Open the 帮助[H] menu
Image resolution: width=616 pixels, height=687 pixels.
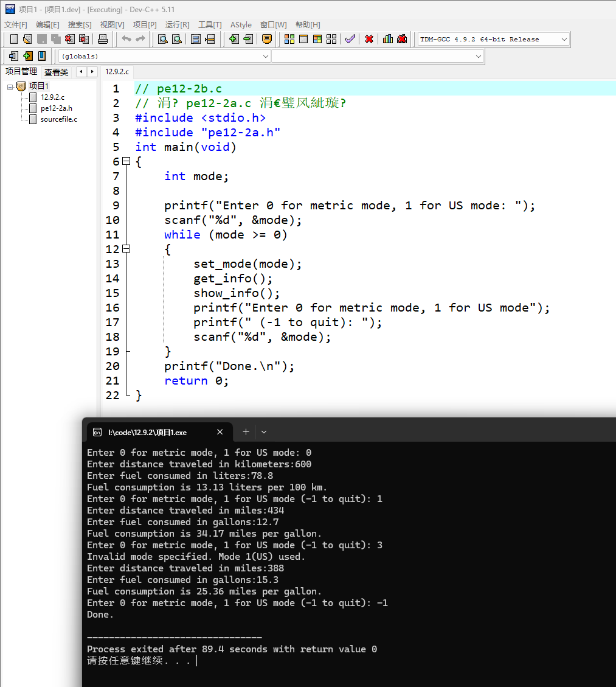pyautogui.click(x=308, y=24)
